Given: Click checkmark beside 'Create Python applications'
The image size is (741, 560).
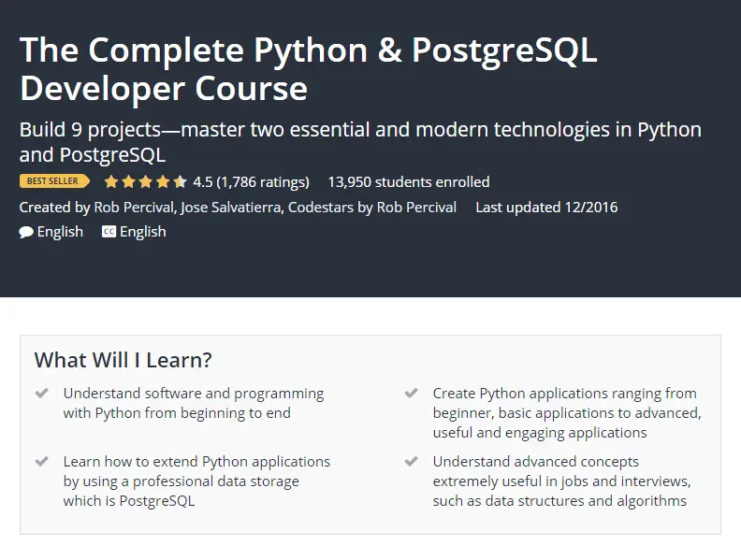Looking at the screenshot, I should point(411,393).
